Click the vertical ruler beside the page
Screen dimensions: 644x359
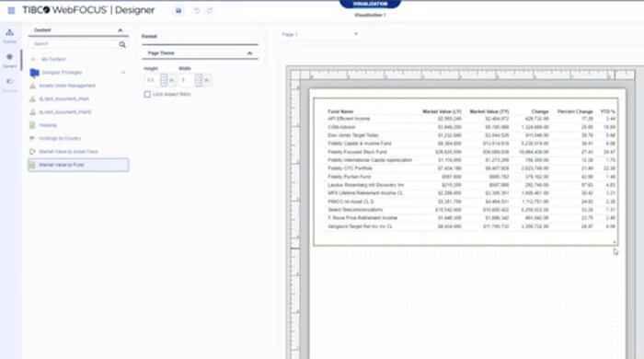[x=295, y=219]
